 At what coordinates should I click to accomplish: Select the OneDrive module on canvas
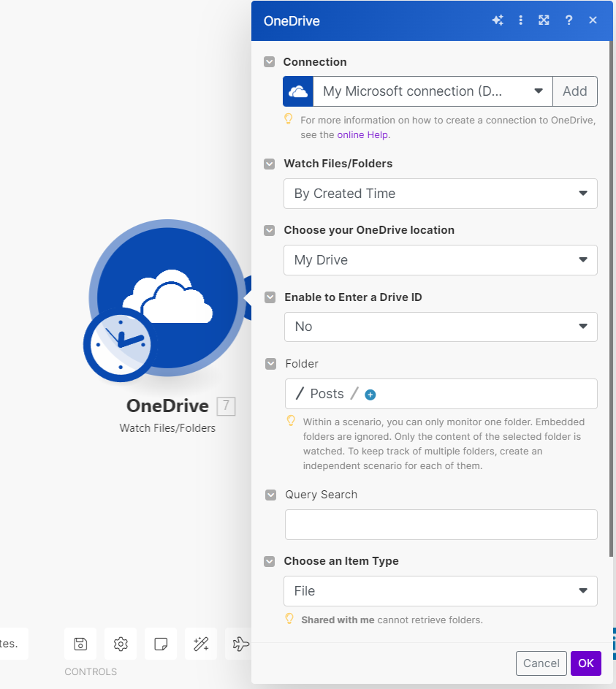tap(167, 298)
